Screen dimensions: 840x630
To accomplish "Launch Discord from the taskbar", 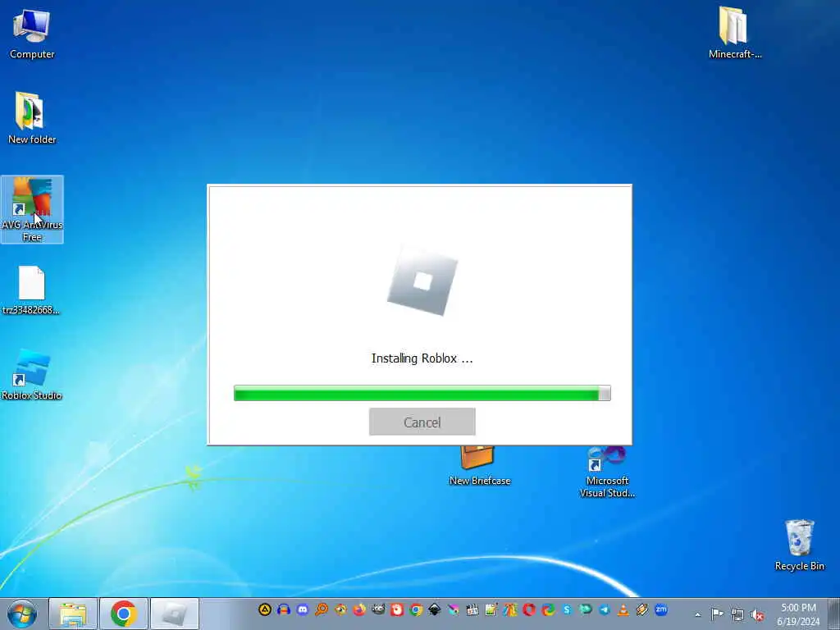I will (x=303, y=609).
